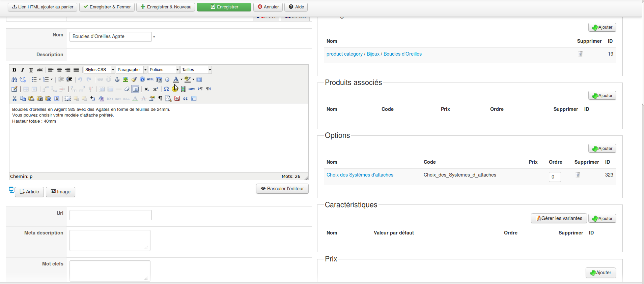Insert horizontal rule line icon
This screenshot has height=284, width=644.
pos(118,89)
